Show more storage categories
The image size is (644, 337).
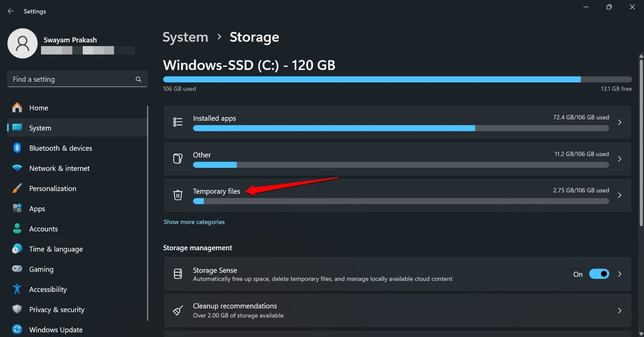194,222
